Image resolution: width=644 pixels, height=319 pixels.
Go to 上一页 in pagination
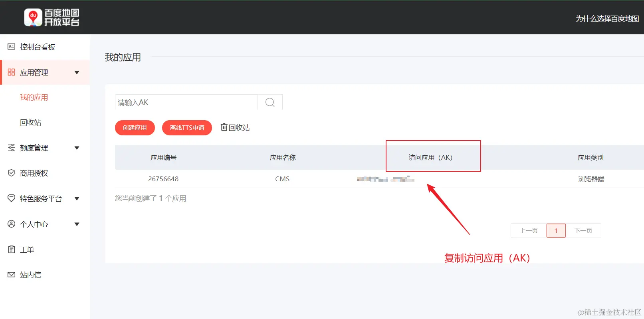coord(529,230)
